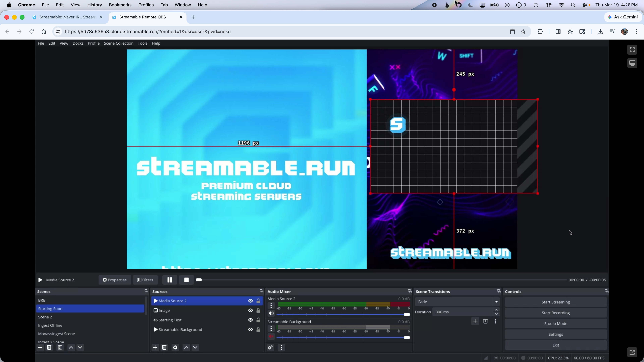Screen dimensions: 644x362
Task: Open advanced audio properties gear in Audio Mixer
Action: click(x=270, y=347)
